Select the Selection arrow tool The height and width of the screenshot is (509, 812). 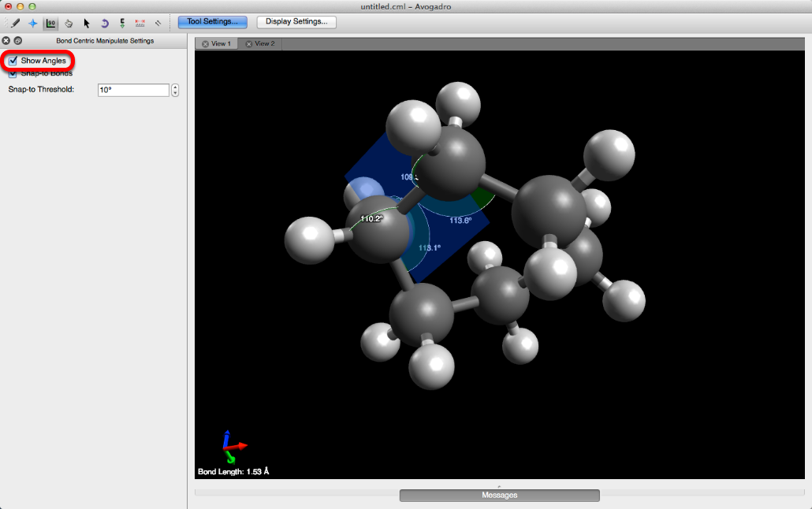[87, 23]
